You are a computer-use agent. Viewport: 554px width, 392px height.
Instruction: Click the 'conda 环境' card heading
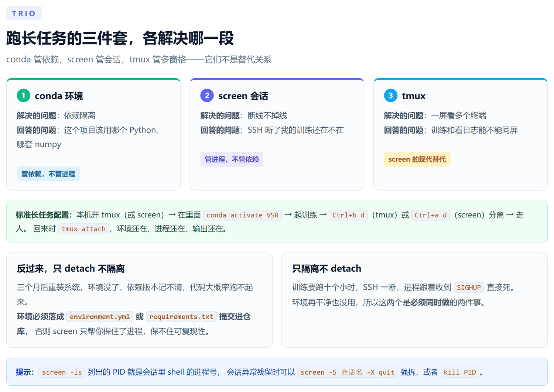pos(59,96)
